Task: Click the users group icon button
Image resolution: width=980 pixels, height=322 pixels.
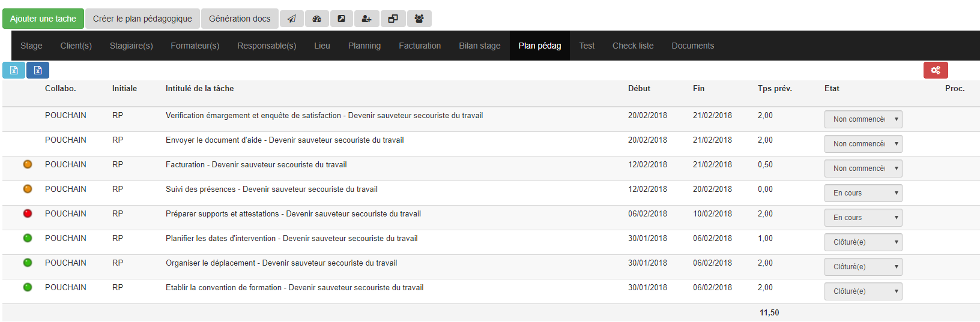Action: click(x=419, y=19)
